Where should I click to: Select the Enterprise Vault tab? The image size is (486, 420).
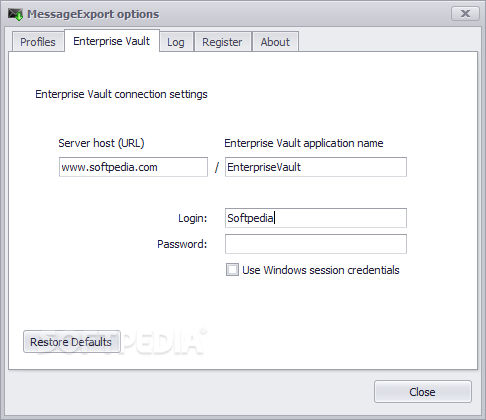112,41
